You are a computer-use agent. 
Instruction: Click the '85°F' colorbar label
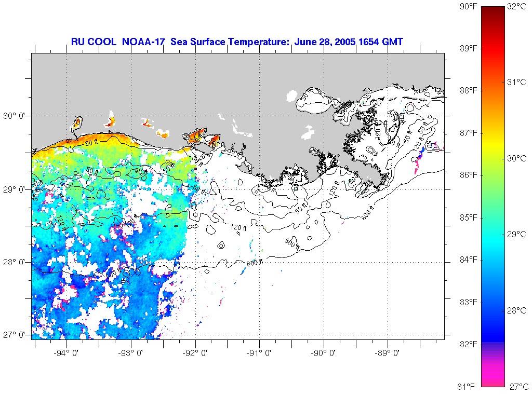(x=469, y=217)
